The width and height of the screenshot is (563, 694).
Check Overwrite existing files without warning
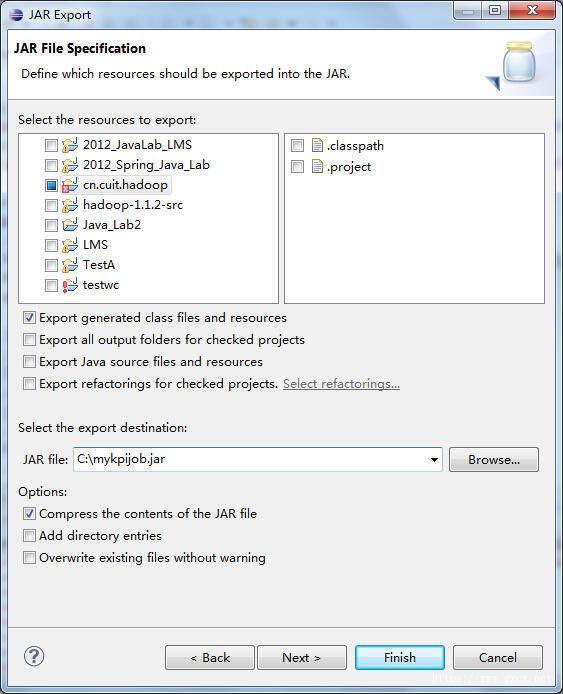point(29,557)
